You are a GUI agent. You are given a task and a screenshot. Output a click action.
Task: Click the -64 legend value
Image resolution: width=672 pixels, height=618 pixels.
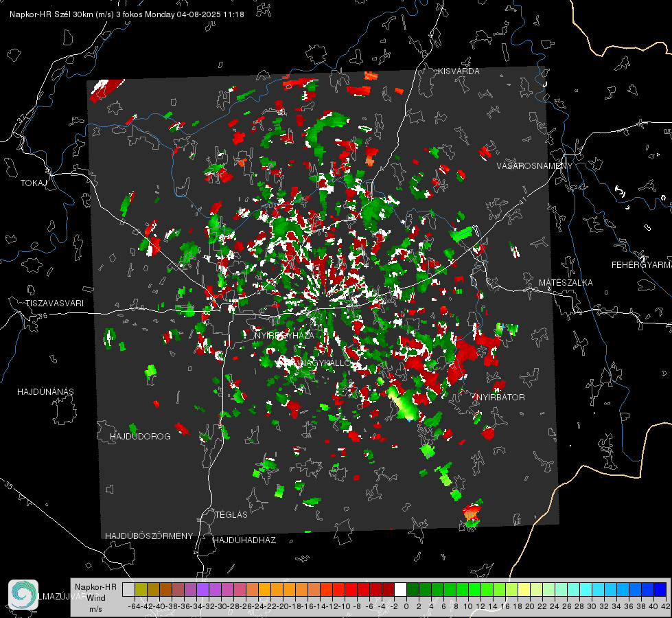pos(134,606)
